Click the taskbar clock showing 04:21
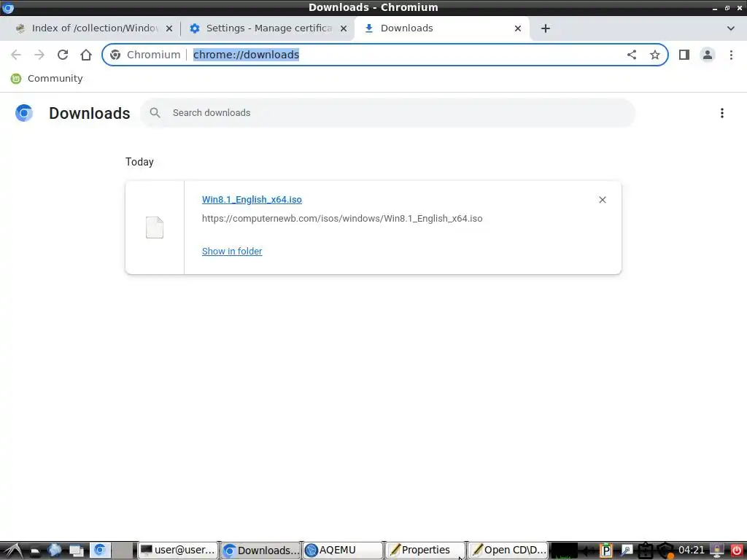 point(691,551)
